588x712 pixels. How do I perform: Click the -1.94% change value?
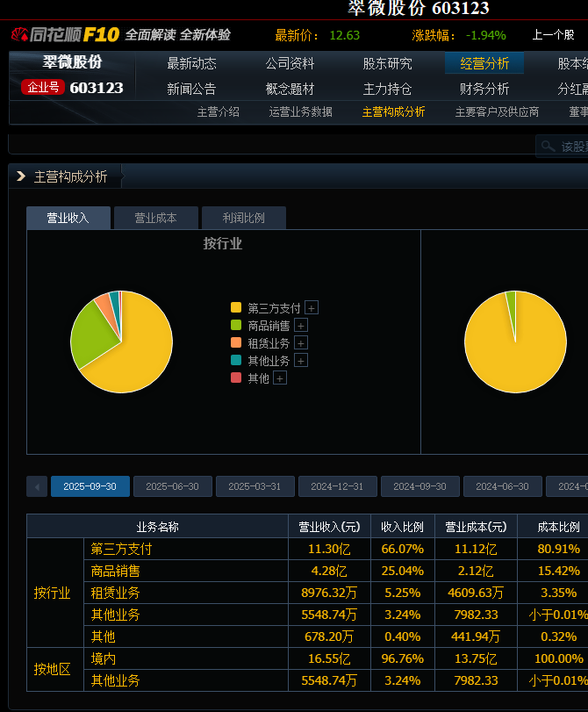486,35
